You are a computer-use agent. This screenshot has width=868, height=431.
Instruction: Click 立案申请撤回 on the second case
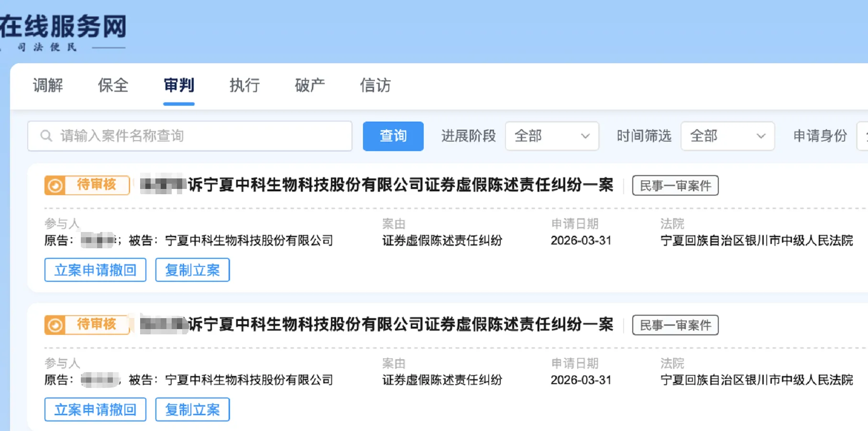click(95, 409)
